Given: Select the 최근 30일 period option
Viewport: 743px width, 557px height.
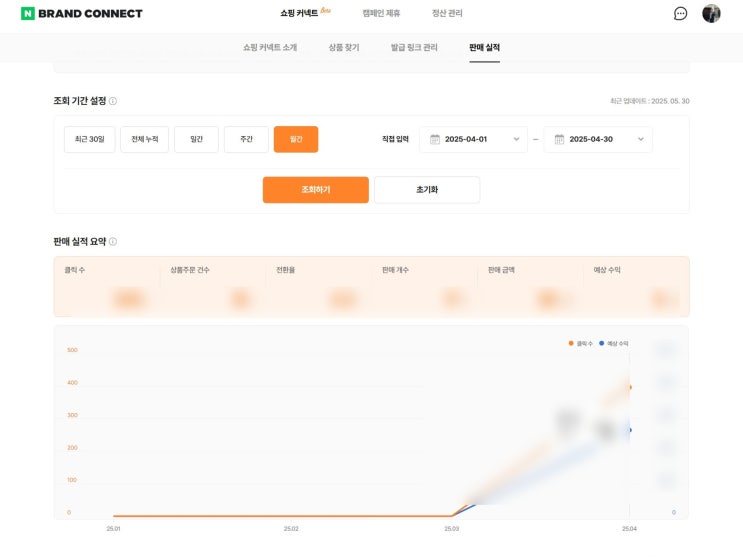Looking at the screenshot, I should click(90, 139).
